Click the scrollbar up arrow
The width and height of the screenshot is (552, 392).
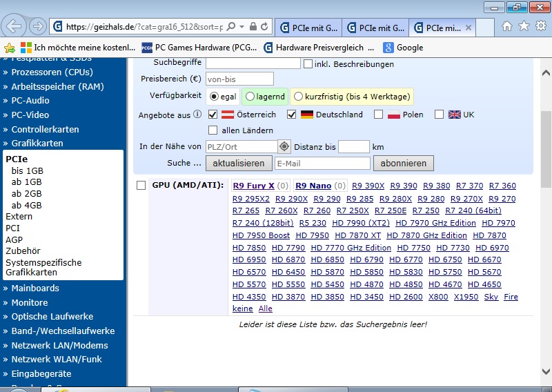(x=546, y=73)
